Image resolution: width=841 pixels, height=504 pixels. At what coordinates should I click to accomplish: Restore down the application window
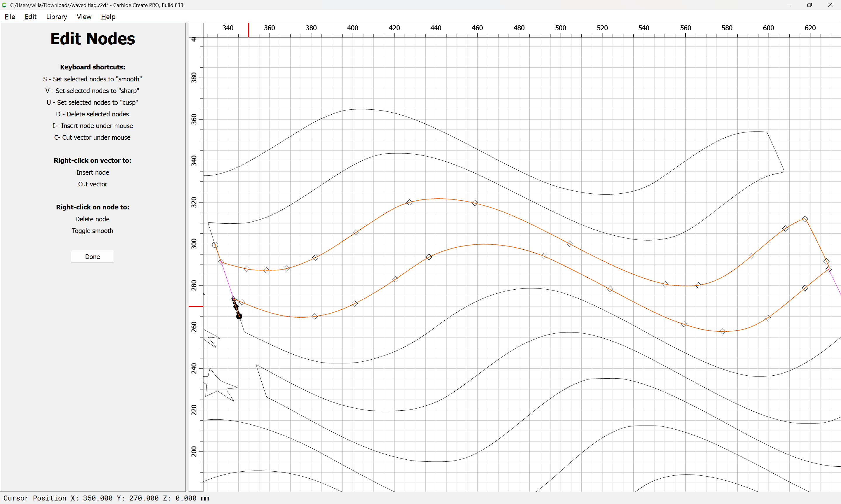point(809,5)
